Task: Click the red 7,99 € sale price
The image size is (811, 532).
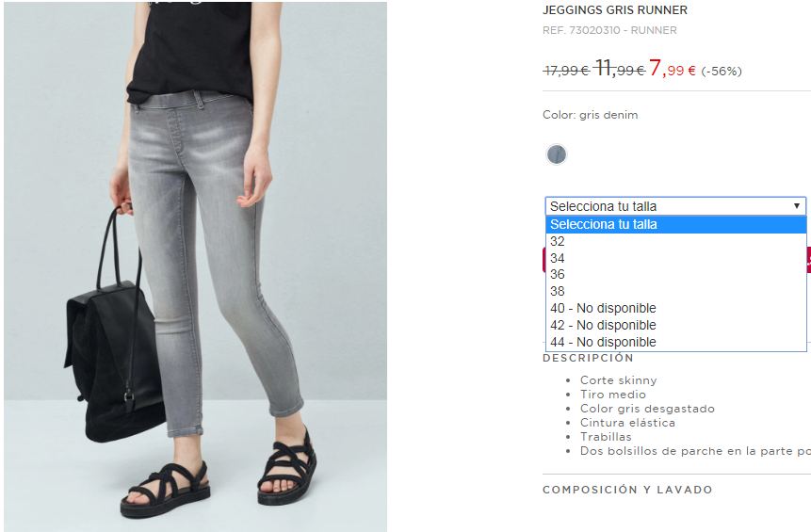Action: [673, 68]
